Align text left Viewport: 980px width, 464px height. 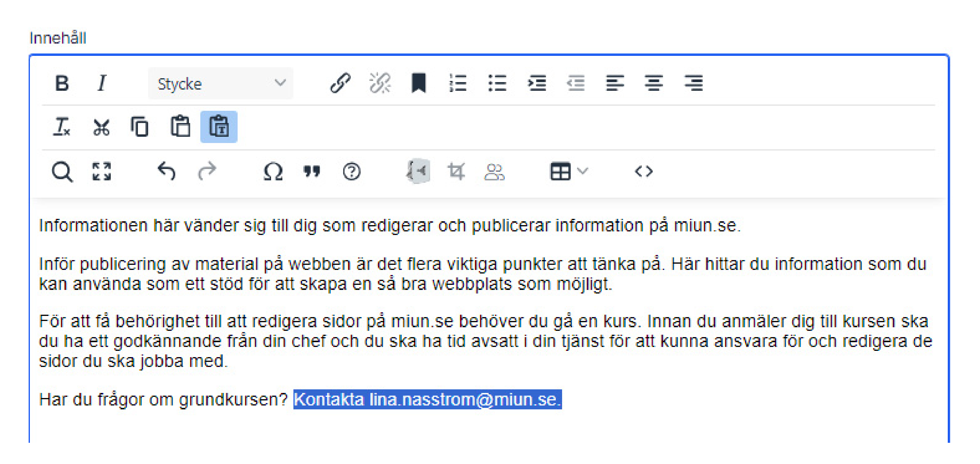(x=615, y=83)
